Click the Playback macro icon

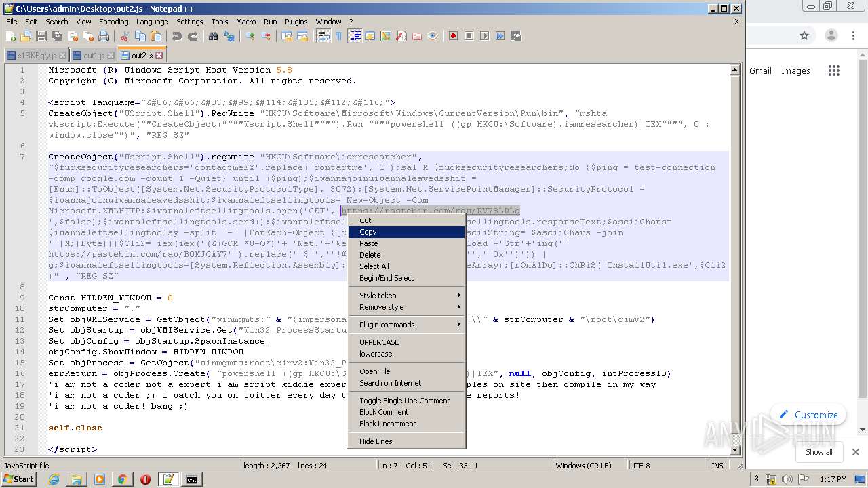pyautogui.click(x=484, y=36)
